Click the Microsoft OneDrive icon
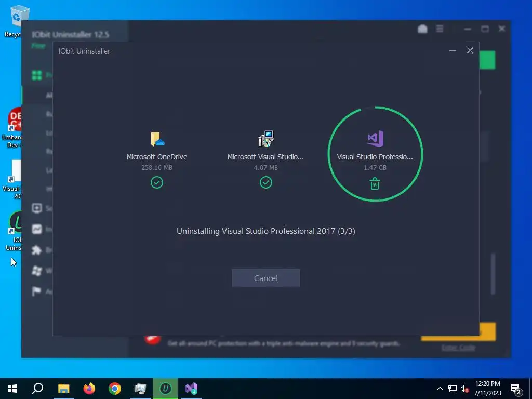Image resolution: width=532 pixels, height=399 pixels. pos(157,139)
